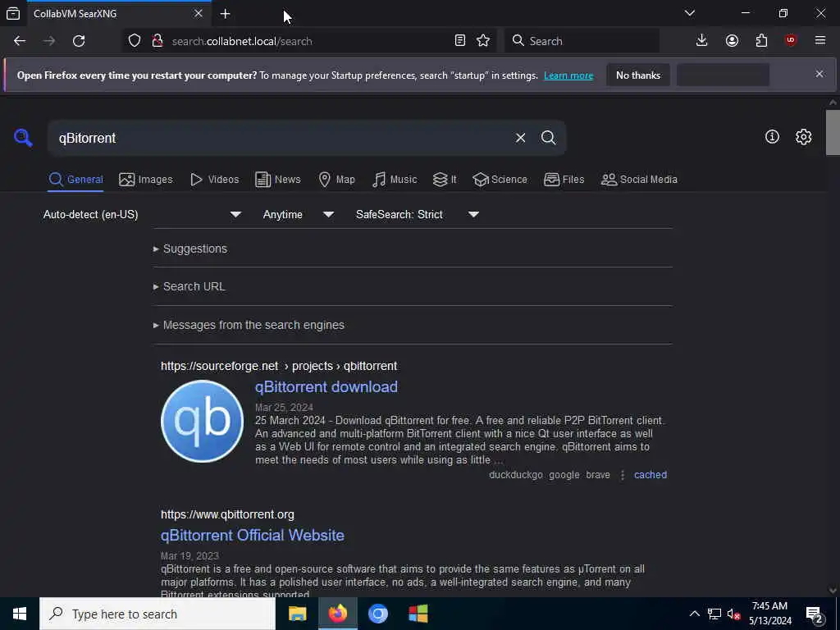
Task: Reload the page with the refresh icon
Action: 79,41
